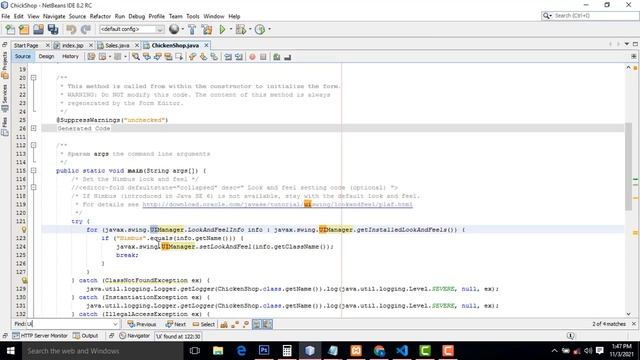Run the project with green play button
640x360 pixels.
click(222, 29)
